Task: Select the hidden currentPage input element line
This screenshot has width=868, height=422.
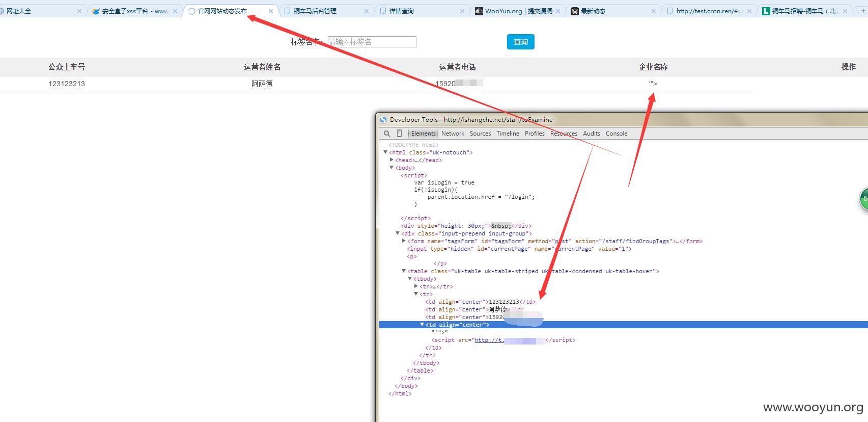Action: click(x=519, y=249)
